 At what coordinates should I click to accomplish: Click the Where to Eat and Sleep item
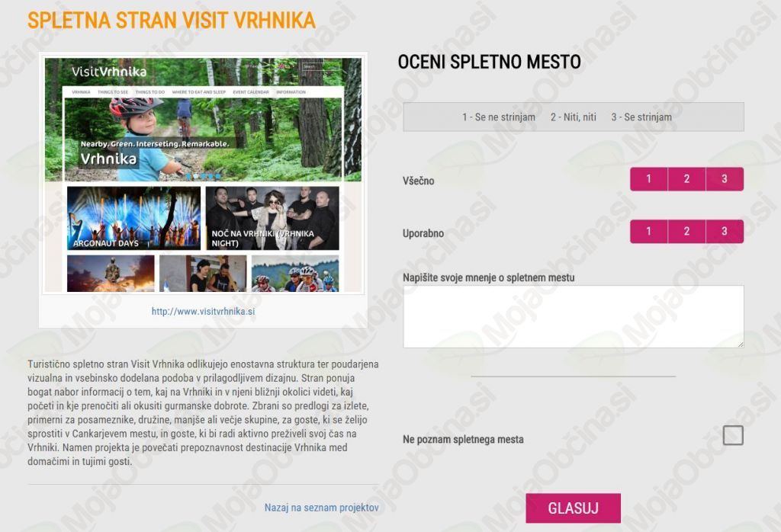[x=199, y=92]
